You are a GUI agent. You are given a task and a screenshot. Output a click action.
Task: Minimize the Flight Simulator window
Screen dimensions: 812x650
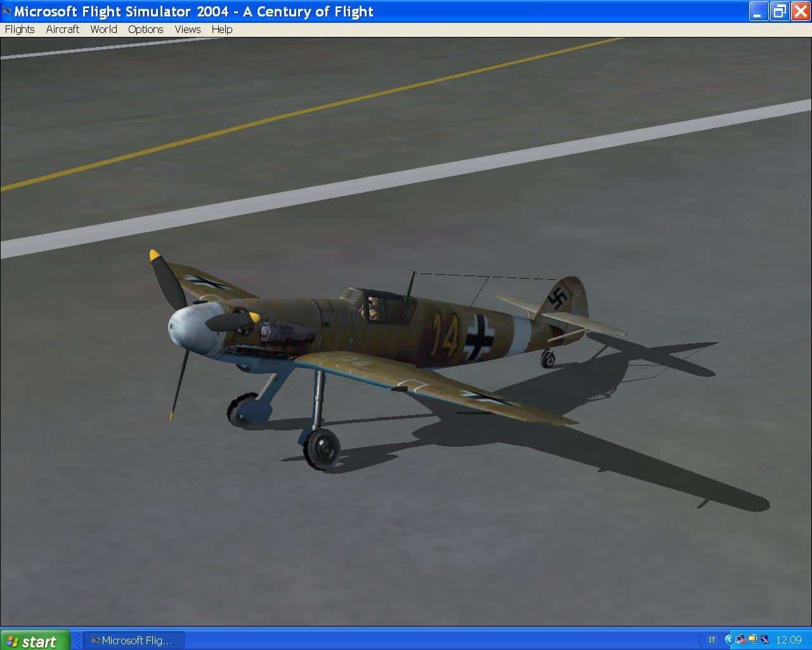click(759, 11)
